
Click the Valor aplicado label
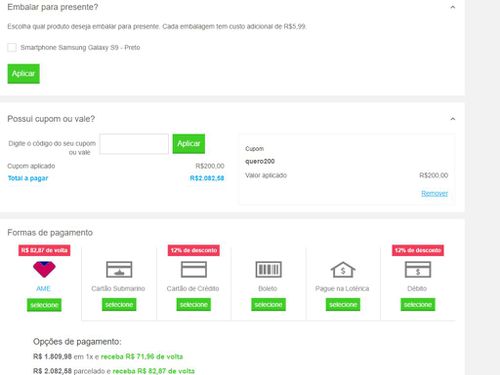(x=266, y=175)
